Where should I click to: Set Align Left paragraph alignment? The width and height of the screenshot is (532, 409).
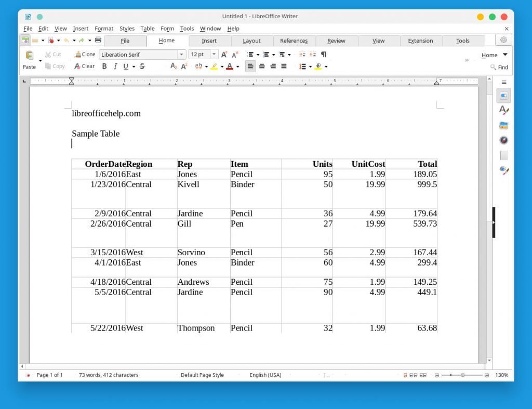tap(250, 66)
